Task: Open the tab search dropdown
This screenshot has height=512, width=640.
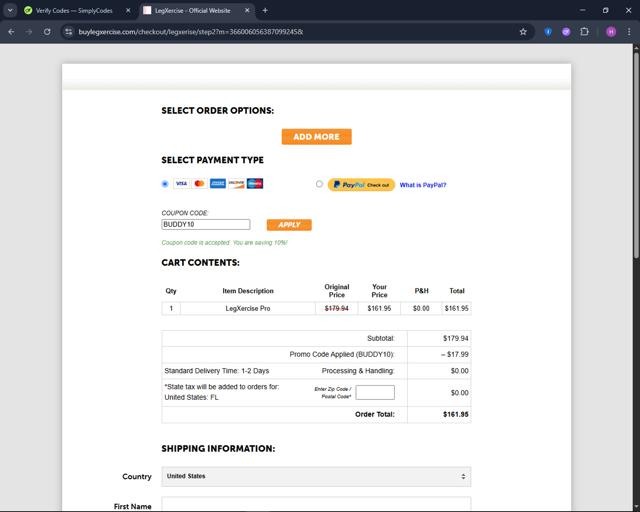Action: coord(10,11)
